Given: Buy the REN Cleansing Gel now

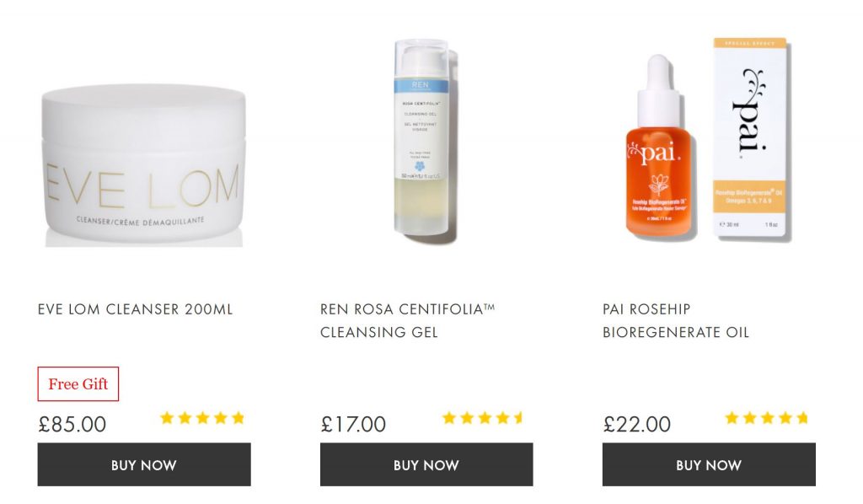Looking at the screenshot, I should (426, 464).
